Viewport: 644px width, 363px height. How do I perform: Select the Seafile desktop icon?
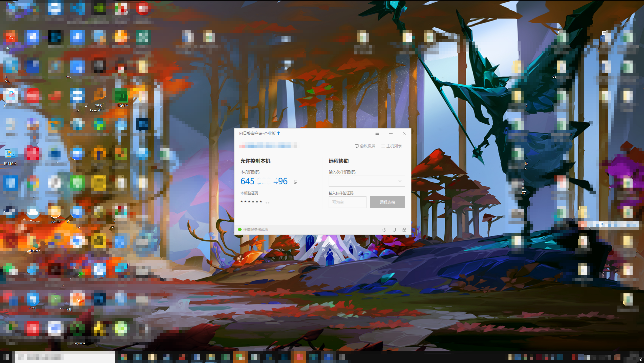[x=55, y=215]
